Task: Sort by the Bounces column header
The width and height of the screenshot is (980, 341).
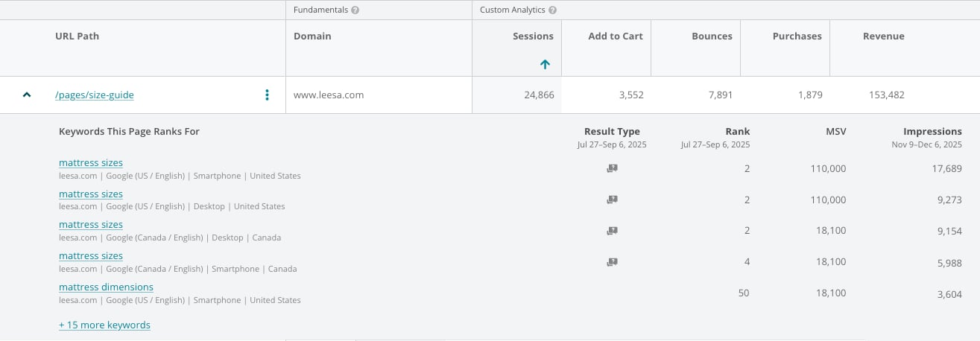Action: point(712,36)
